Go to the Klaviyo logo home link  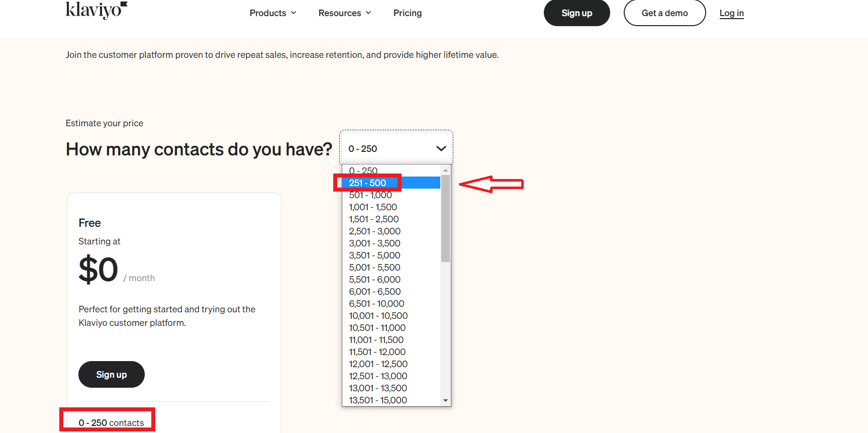(x=97, y=10)
